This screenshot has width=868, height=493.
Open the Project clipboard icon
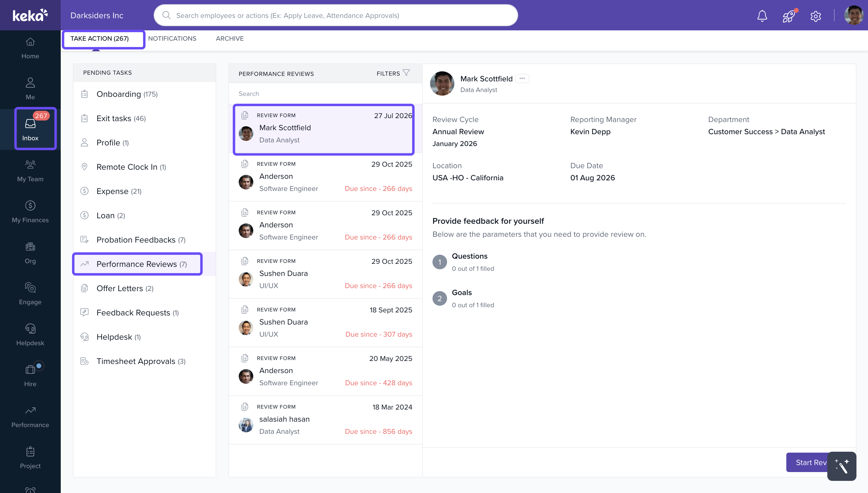point(30,451)
